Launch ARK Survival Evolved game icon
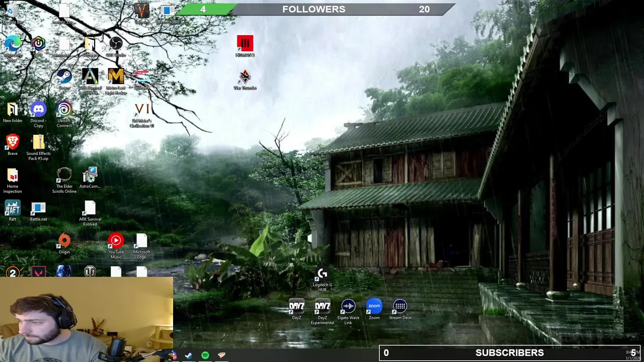644x362 pixels. point(90,81)
